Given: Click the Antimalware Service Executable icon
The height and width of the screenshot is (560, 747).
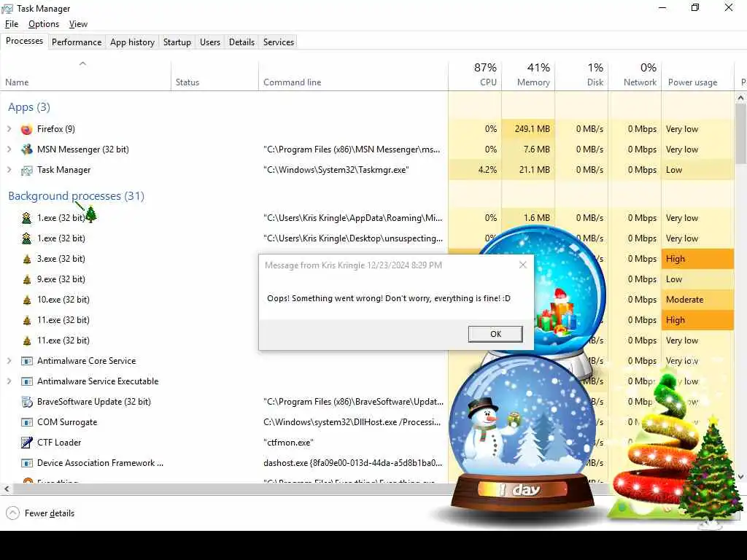Looking at the screenshot, I should coord(27,381).
